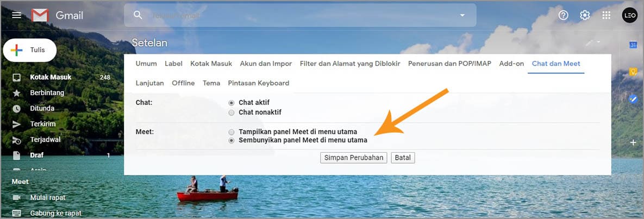Open Google Calendar side panel icon
The width and height of the screenshot is (644, 219).
tap(633, 45)
